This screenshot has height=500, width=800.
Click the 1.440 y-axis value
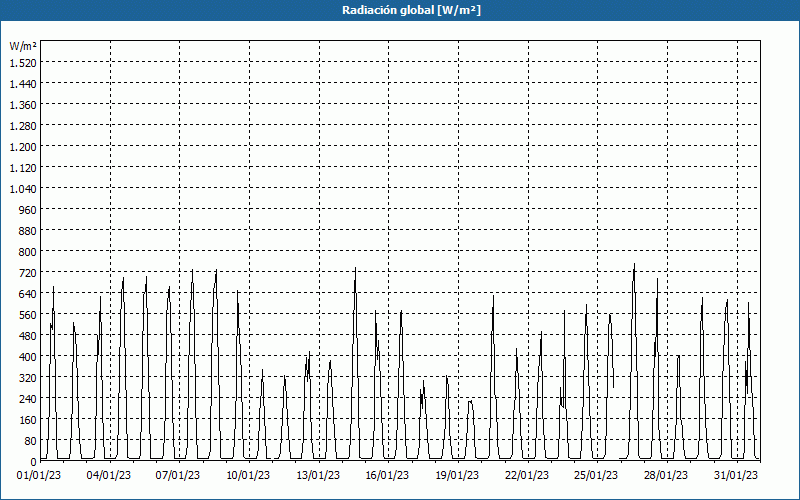point(23,84)
